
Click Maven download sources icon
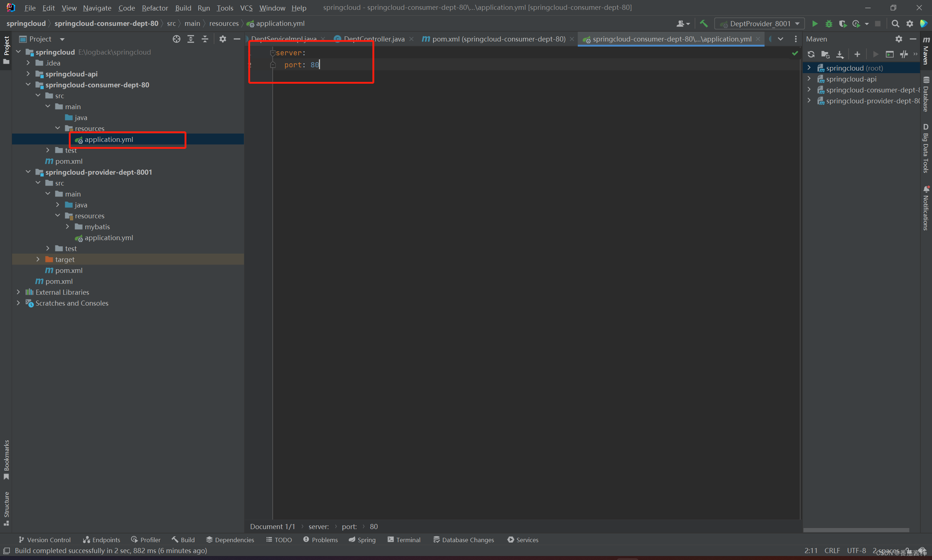[840, 54]
